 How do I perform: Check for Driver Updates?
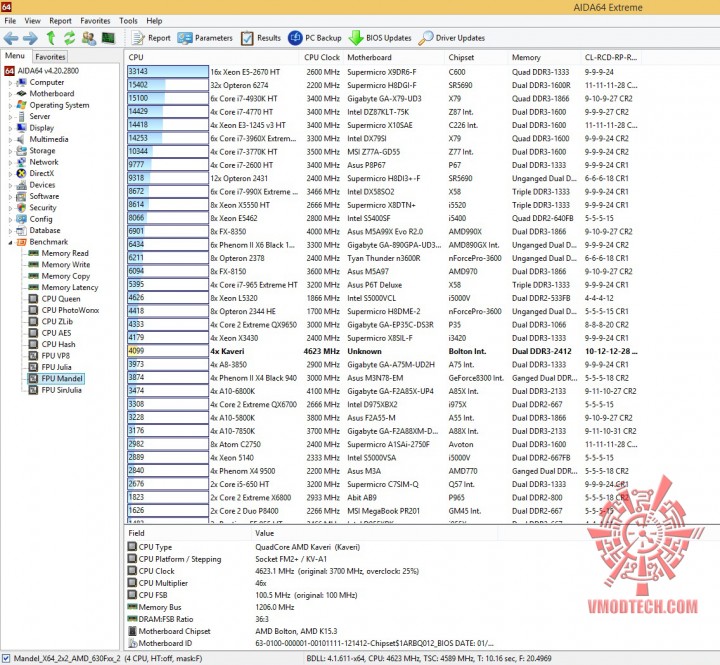coord(452,38)
